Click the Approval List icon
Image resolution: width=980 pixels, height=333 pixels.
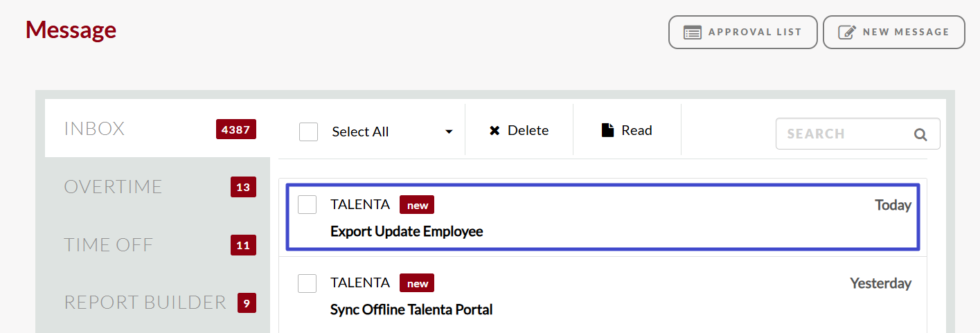[693, 33]
